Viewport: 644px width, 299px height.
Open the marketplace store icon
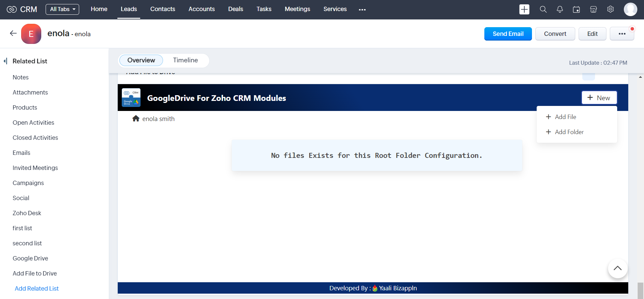[x=593, y=9]
